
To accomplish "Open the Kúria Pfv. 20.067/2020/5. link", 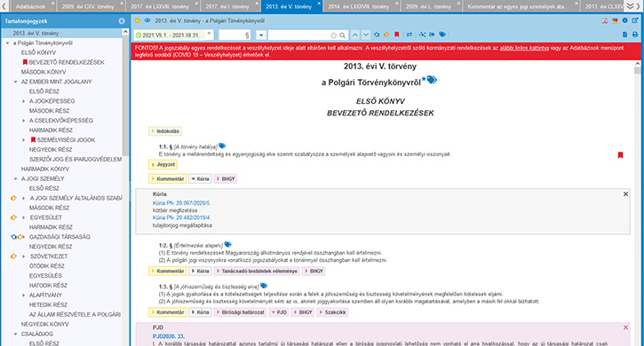I will coord(181,203).
